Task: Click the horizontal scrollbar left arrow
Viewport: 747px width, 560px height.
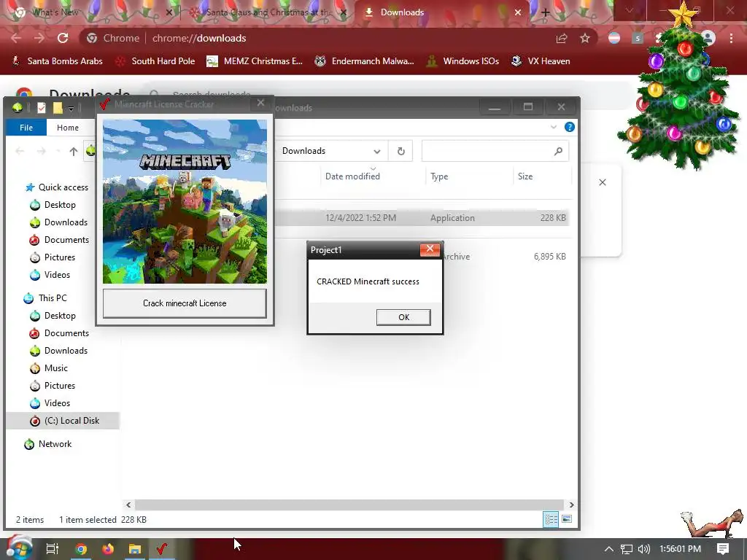Action: [x=128, y=505]
